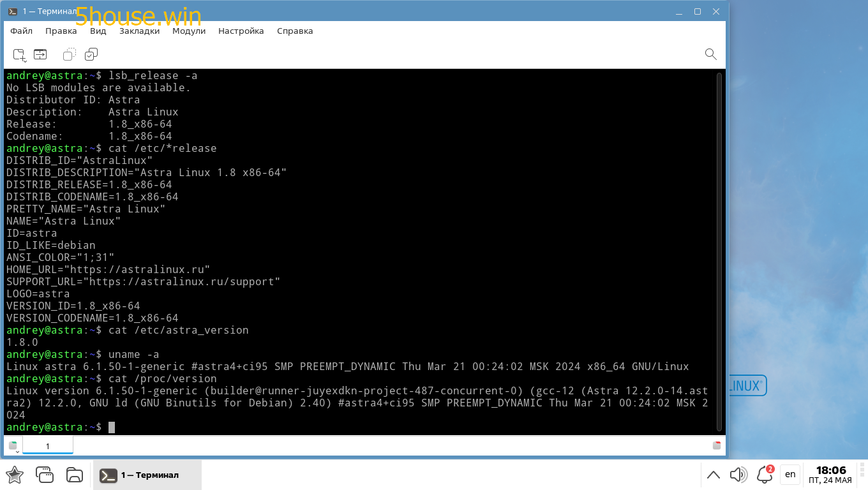Click the 'cat /proc/version' command
The height and width of the screenshot is (490, 868).
pyautogui.click(x=163, y=378)
